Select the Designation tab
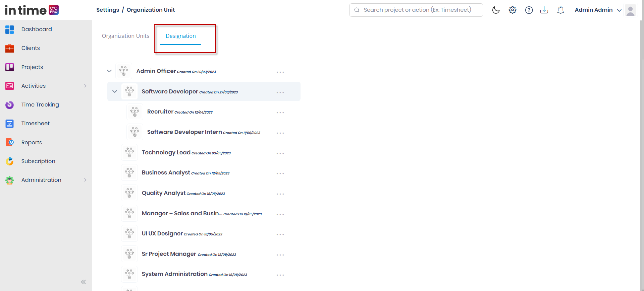 click(181, 36)
